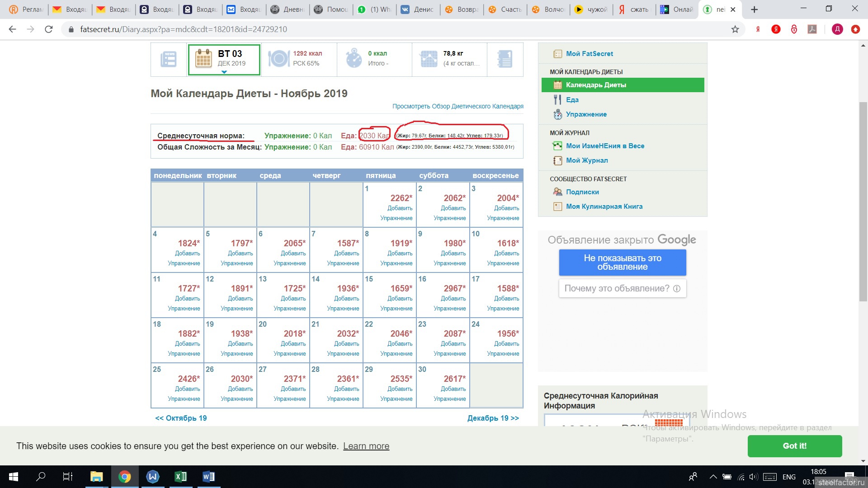Open calorie value 2426 on November 25
This screenshot has width=868, height=488.
pyautogui.click(x=189, y=379)
